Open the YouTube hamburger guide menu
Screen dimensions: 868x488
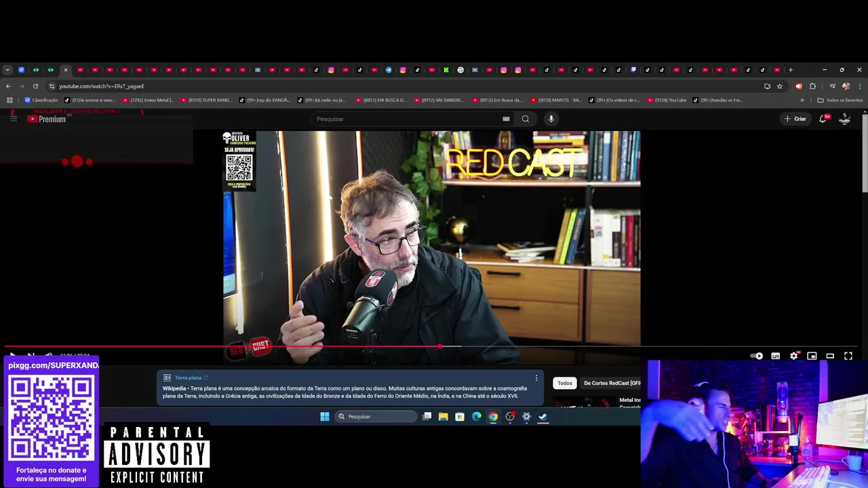(13, 119)
